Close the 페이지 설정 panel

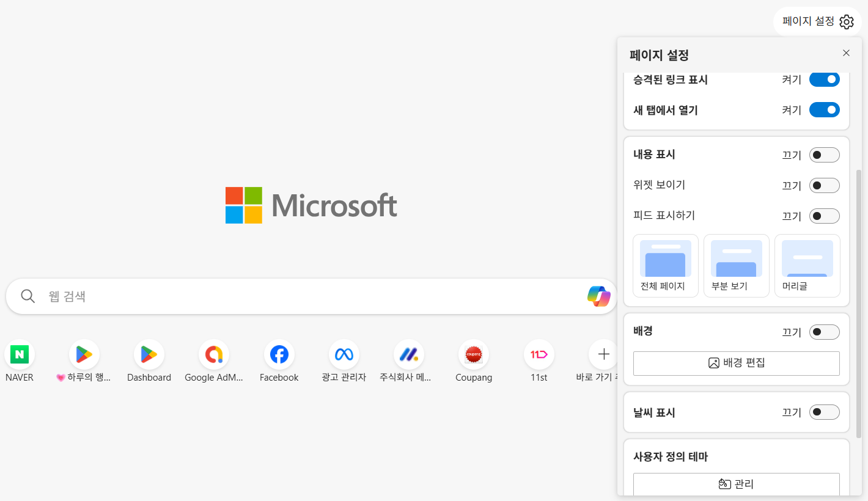(x=846, y=53)
